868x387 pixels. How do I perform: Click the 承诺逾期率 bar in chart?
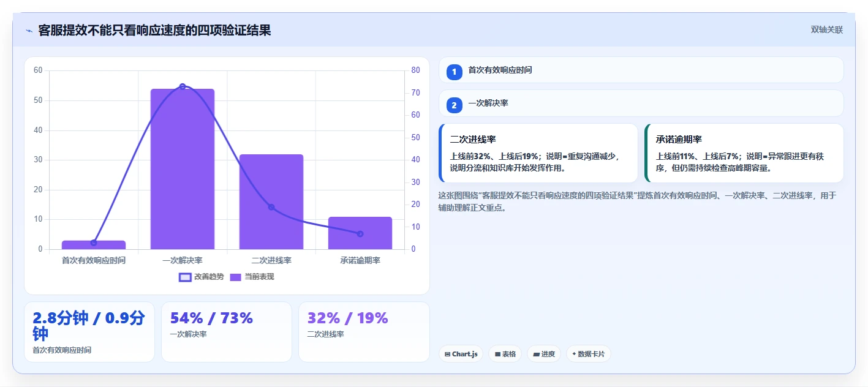(360, 233)
